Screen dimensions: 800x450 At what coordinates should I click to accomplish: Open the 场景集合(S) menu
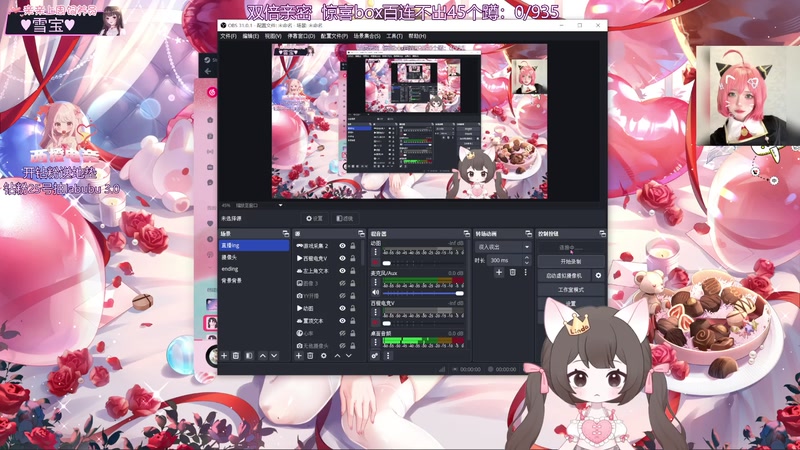(367, 36)
